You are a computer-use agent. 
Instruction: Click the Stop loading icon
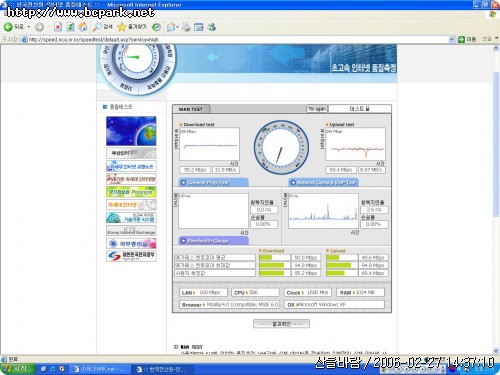[58, 27]
